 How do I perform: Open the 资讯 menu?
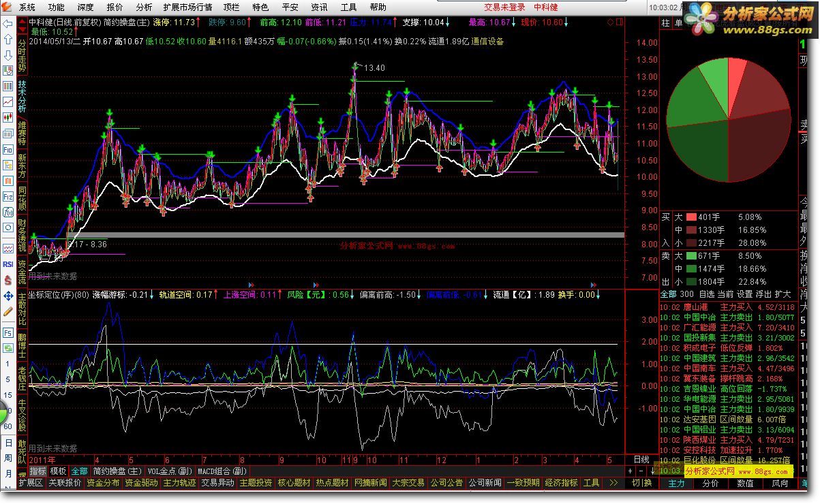pyautogui.click(x=319, y=7)
